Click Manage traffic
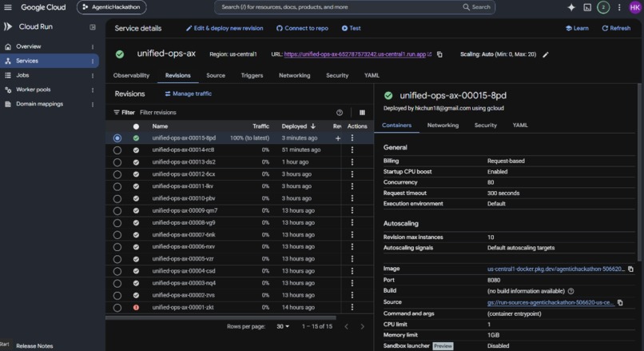Image resolution: width=644 pixels, height=351 pixels. click(x=188, y=94)
